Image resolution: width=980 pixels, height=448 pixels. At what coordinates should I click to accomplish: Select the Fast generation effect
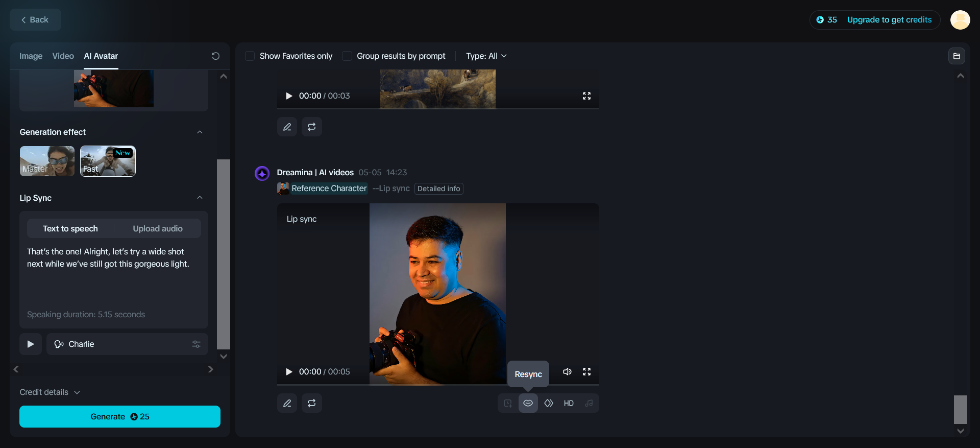point(108,161)
